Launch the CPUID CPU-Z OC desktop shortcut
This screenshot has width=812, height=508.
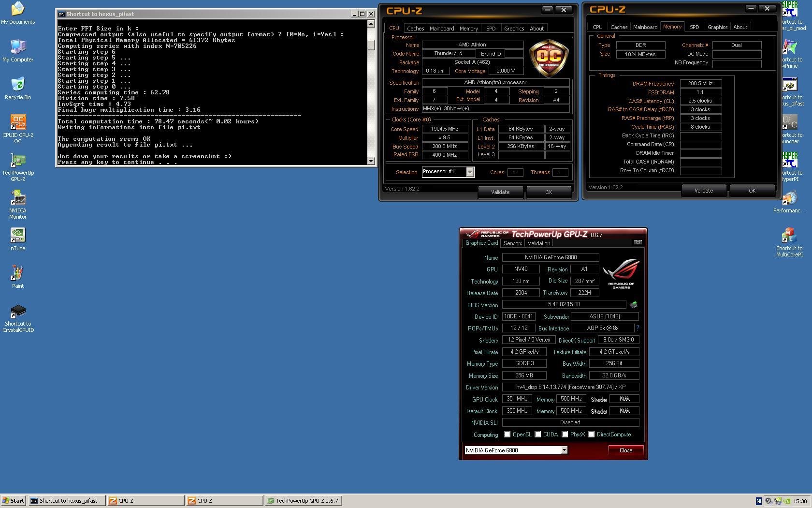(x=18, y=129)
